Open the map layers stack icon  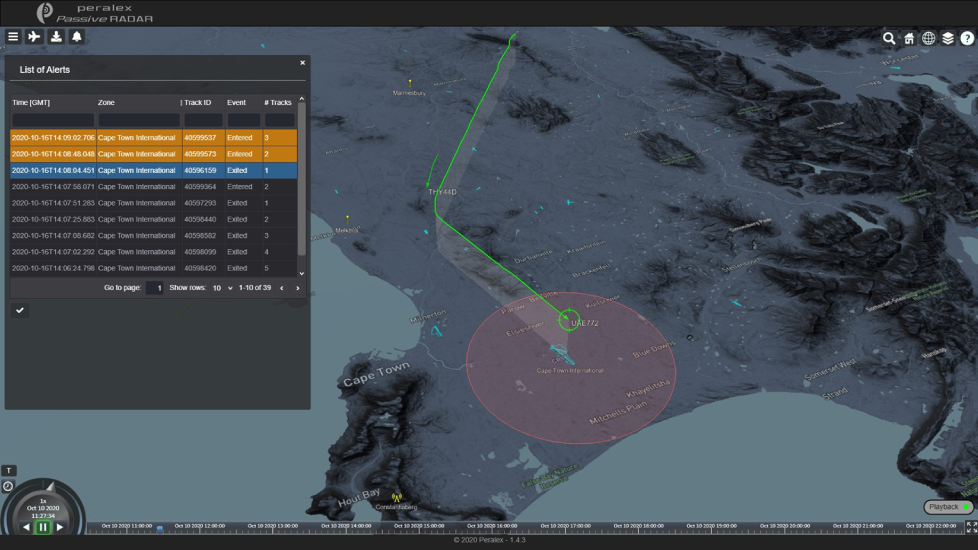(948, 38)
